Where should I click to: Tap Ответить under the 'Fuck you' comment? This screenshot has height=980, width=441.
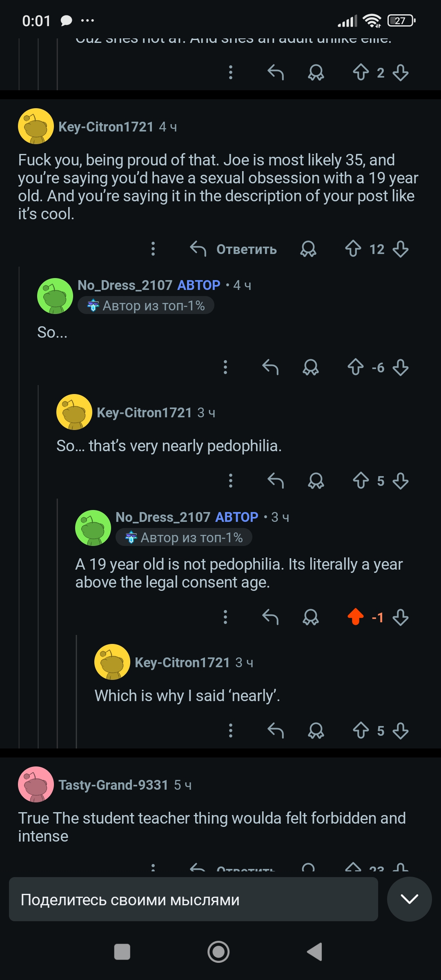(234, 249)
